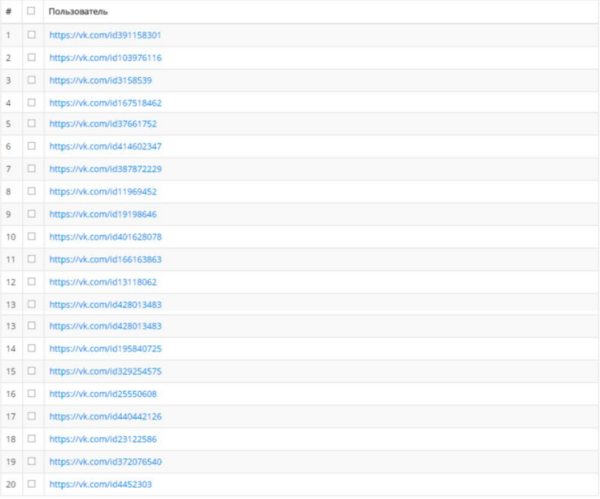Click the vk.com/id401628078 profile link

tap(105, 237)
